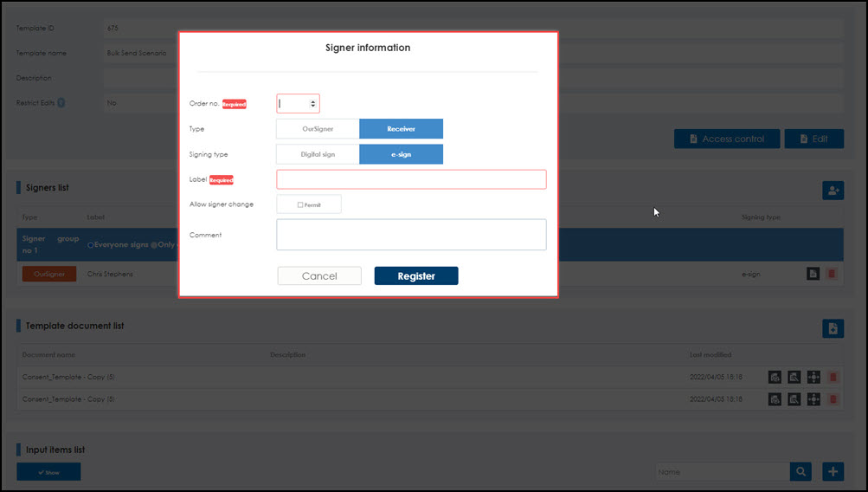
Task: Click the orange OurSigner tag in Signers list
Action: click(x=49, y=274)
